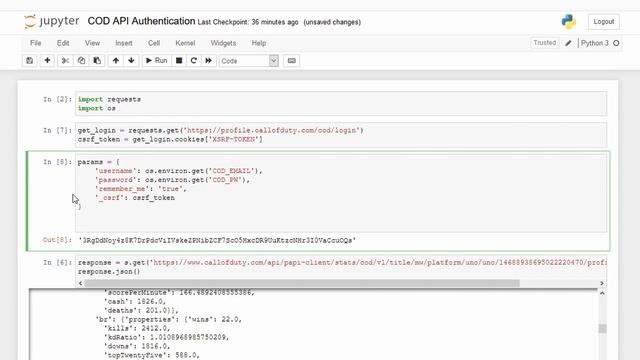Click the Python logo icon
The width and height of the screenshot is (640, 360).
(569, 22)
